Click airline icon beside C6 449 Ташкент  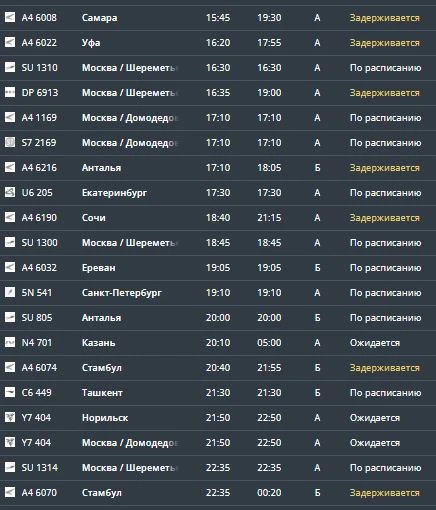tap(10, 392)
